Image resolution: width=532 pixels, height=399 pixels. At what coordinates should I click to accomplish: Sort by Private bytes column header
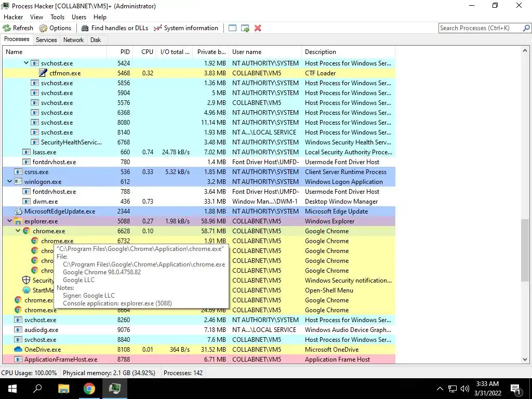coord(211,52)
